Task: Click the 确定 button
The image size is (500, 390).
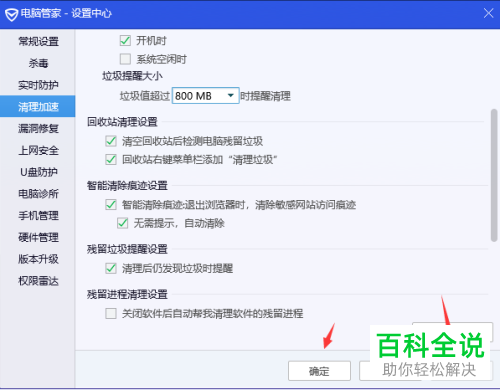Action: 319,371
